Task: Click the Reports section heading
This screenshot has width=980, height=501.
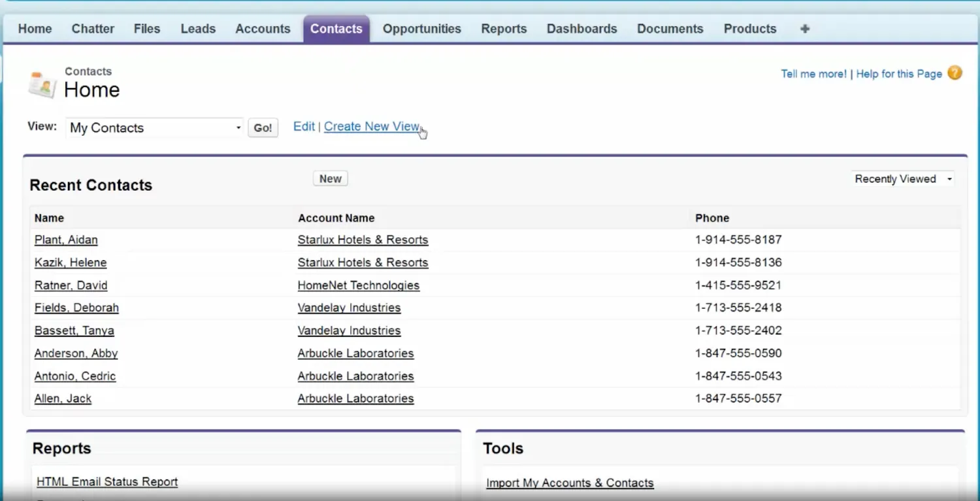Action: click(61, 448)
